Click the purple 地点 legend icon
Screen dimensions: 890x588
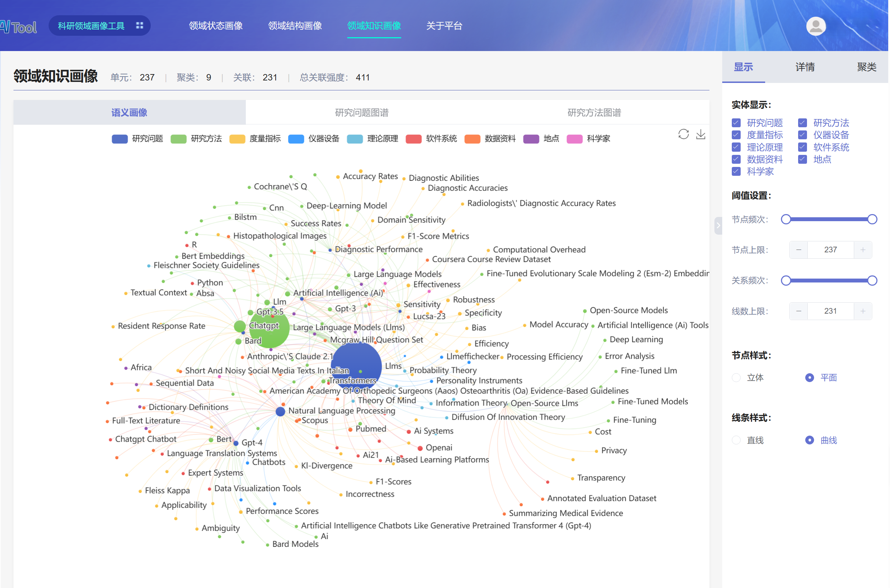(x=531, y=139)
